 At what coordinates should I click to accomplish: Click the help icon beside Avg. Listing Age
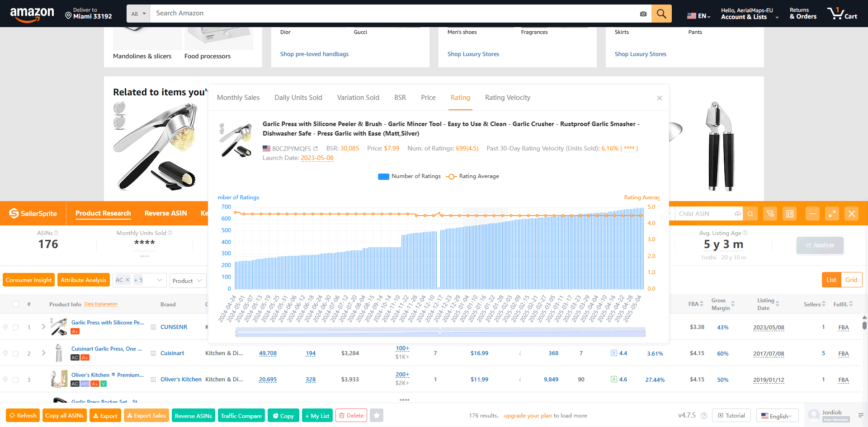[x=745, y=233]
